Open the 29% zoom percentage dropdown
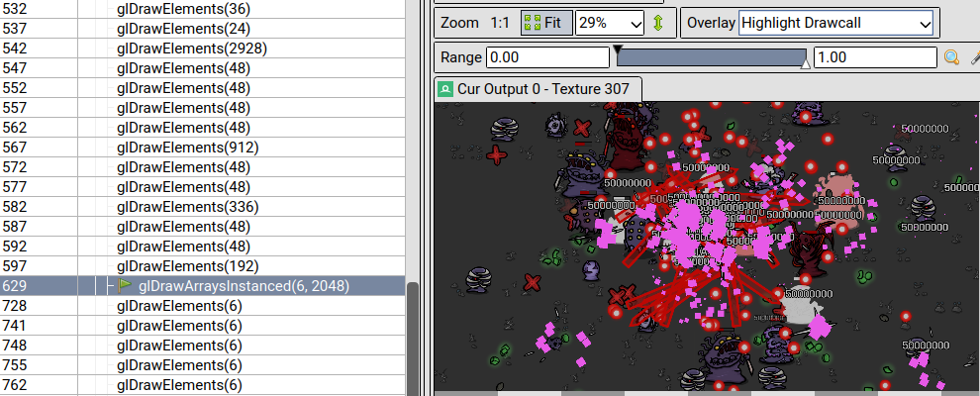This screenshot has height=396, width=980. (x=610, y=23)
